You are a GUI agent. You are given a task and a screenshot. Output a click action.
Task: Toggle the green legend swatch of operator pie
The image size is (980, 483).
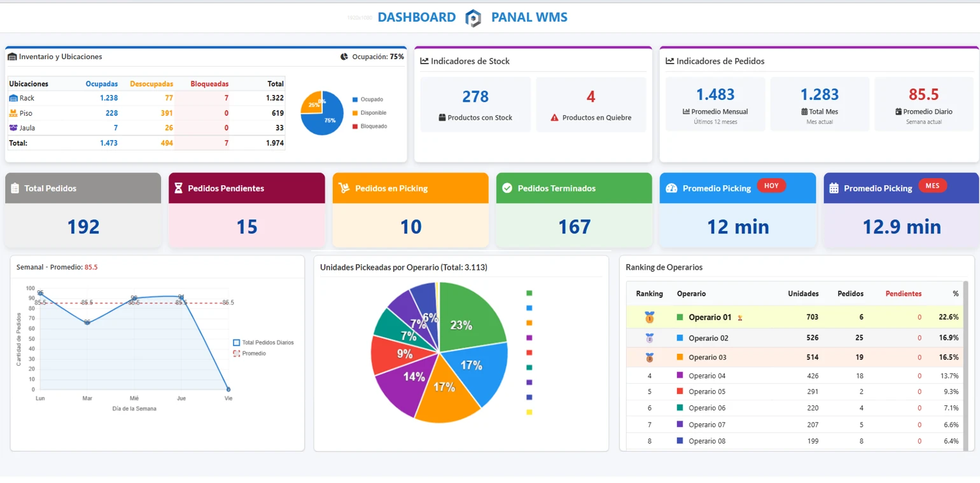[529, 293]
